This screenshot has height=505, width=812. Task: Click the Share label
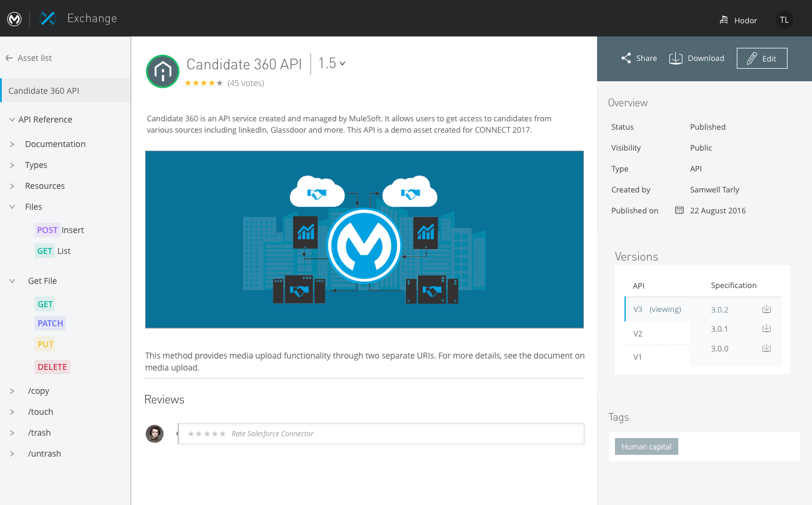647,58
